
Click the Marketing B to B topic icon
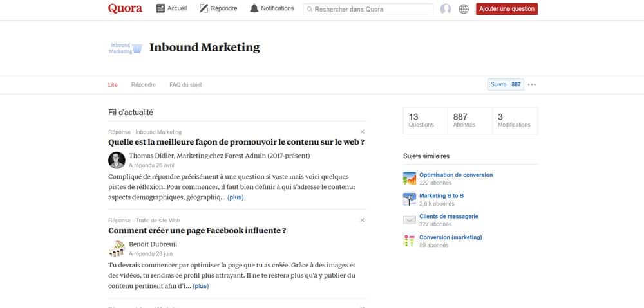(x=410, y=199)
